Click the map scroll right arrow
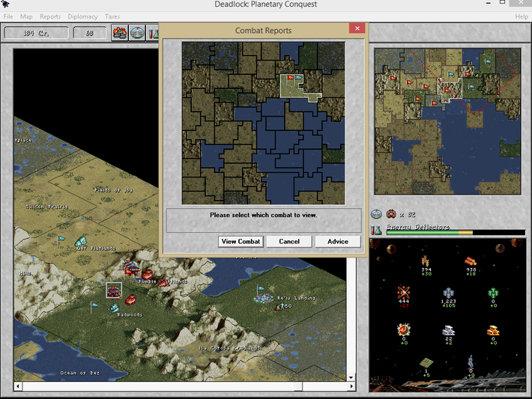532x399 pixels. 351,386
